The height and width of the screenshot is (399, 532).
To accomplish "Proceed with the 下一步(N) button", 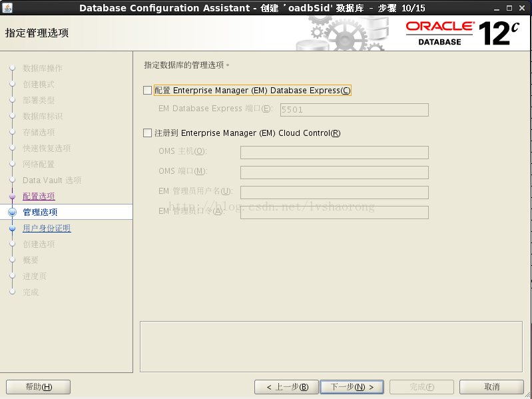I will (x=352, y=387).
